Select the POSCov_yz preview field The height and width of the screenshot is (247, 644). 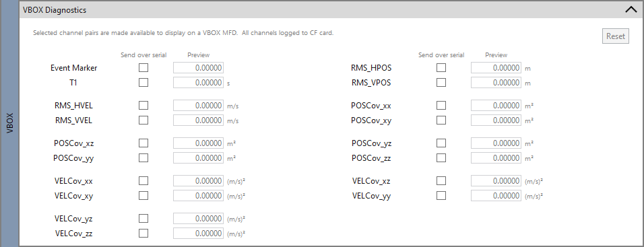click(496, 143)
